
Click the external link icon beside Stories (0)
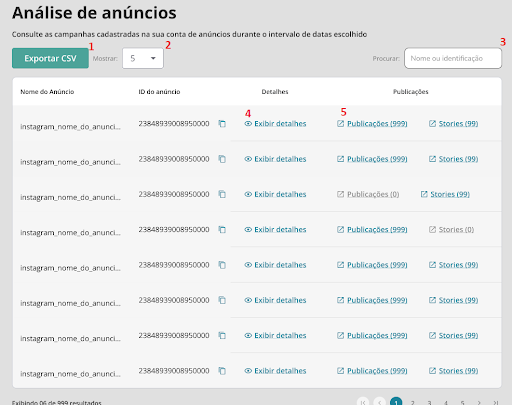[x=432, y=229]
